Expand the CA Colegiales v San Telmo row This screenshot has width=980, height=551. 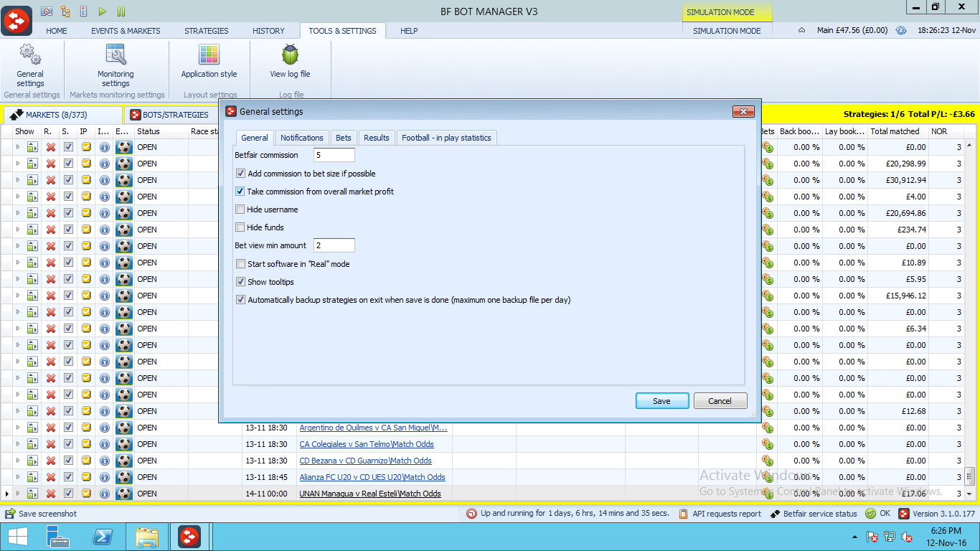click(x=18, y=444)
